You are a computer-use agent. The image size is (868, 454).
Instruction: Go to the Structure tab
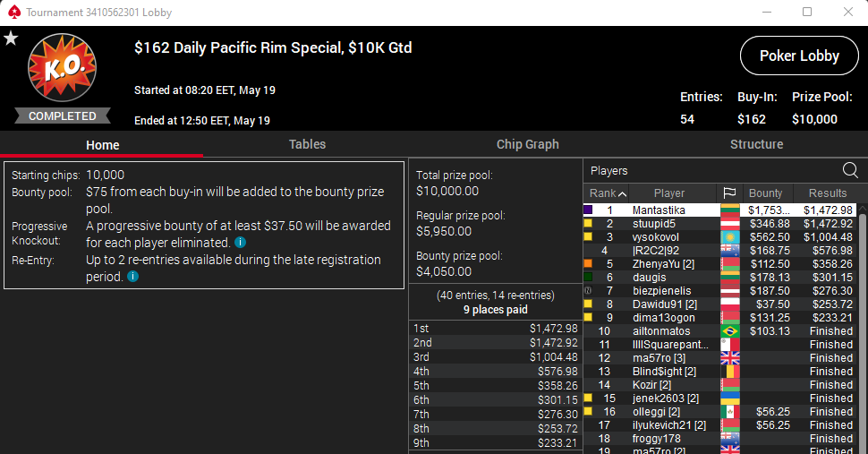(x=756, y=144)
